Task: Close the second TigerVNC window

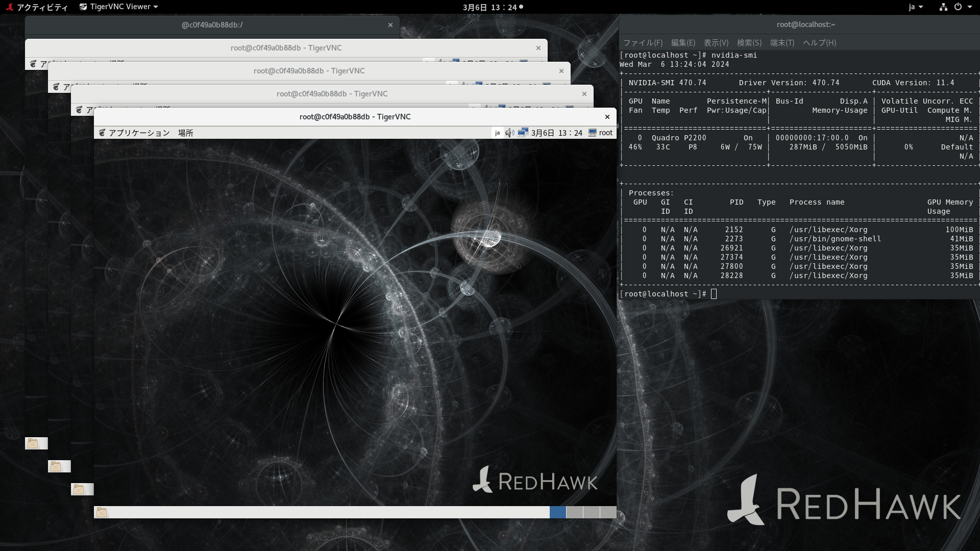Action: coord(561,71)
